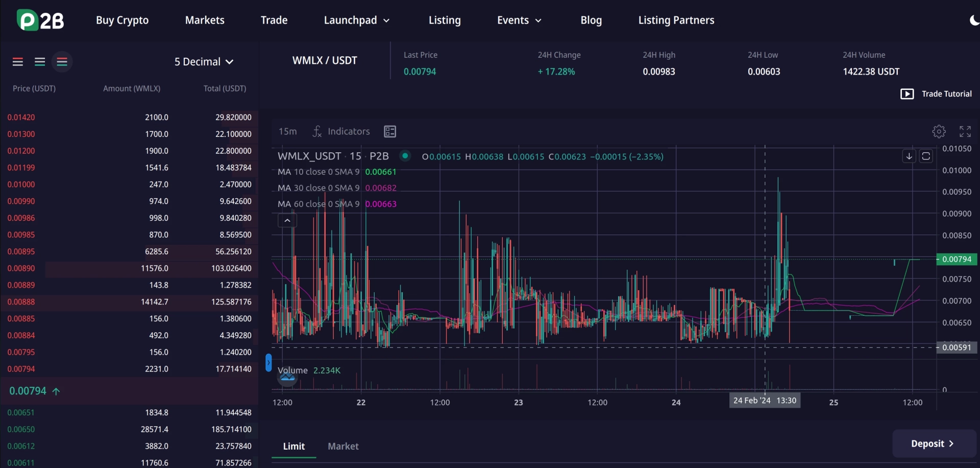Show combined order book view

tap(62, 62)
